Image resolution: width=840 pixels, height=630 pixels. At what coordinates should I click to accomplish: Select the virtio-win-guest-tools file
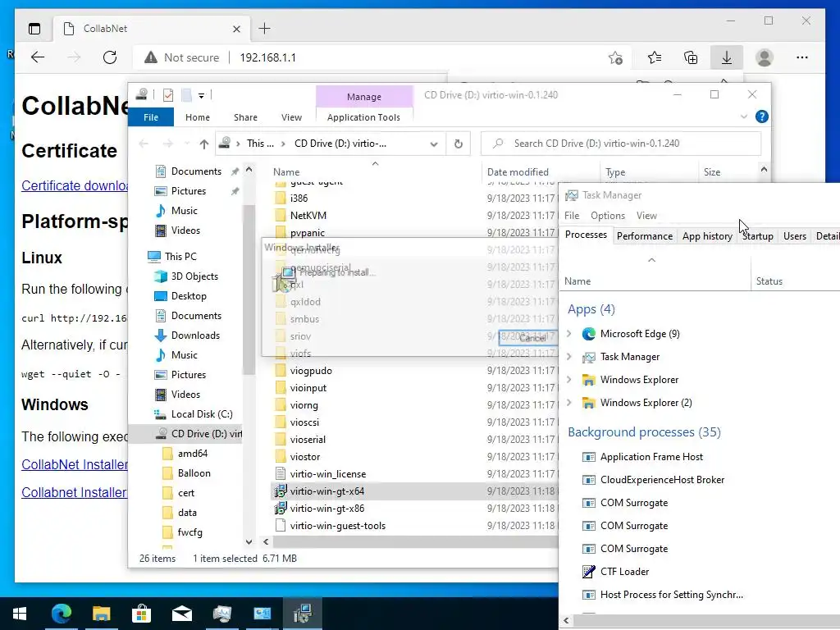click(x=337, y=526)
